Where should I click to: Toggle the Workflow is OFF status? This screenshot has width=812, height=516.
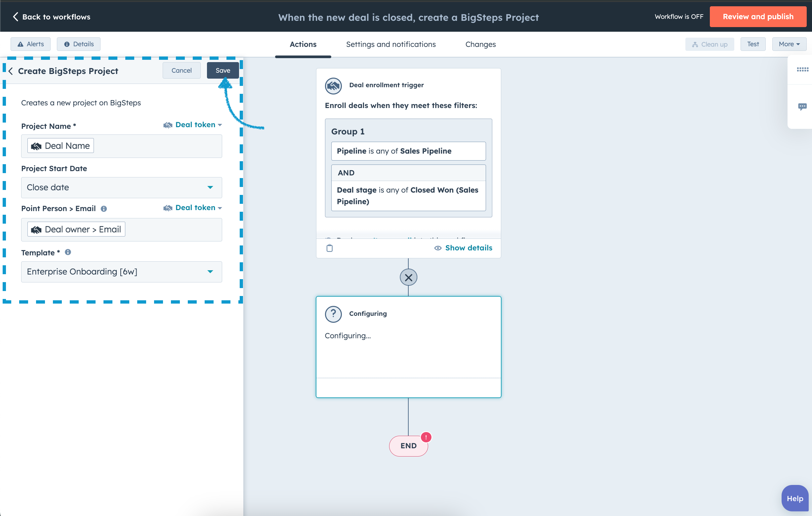(x=677, y=16)
